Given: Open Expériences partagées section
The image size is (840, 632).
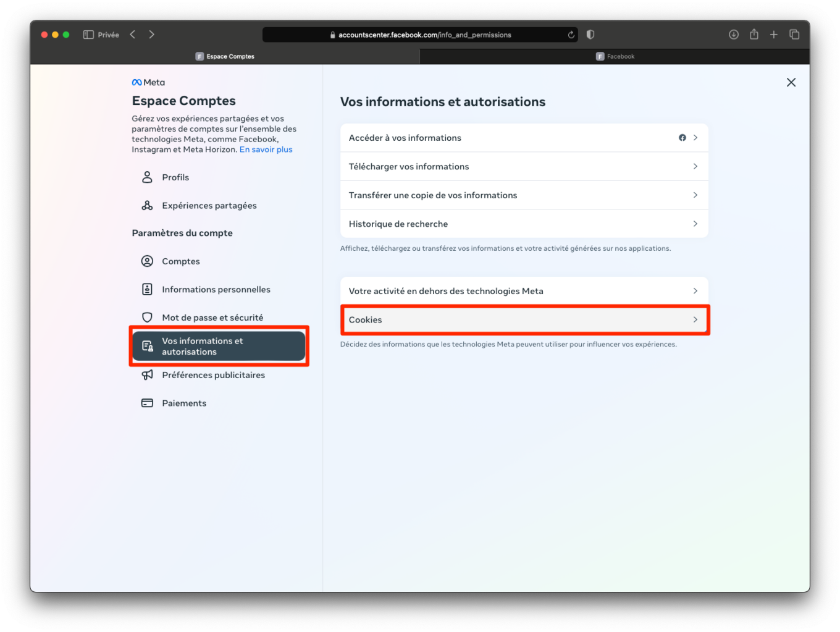Looking at the screenshot, I should pos(219,206).
